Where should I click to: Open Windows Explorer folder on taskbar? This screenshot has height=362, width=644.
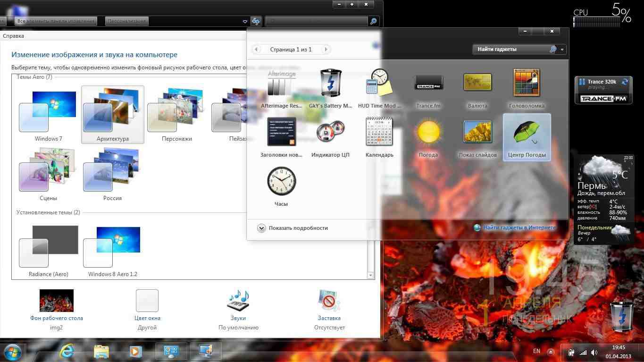[x=101, y=352]
